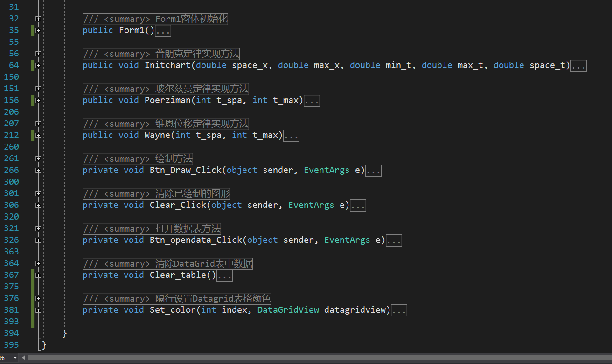Click EventArgs in the Btn_Draw_Click signature

(327, 170)
